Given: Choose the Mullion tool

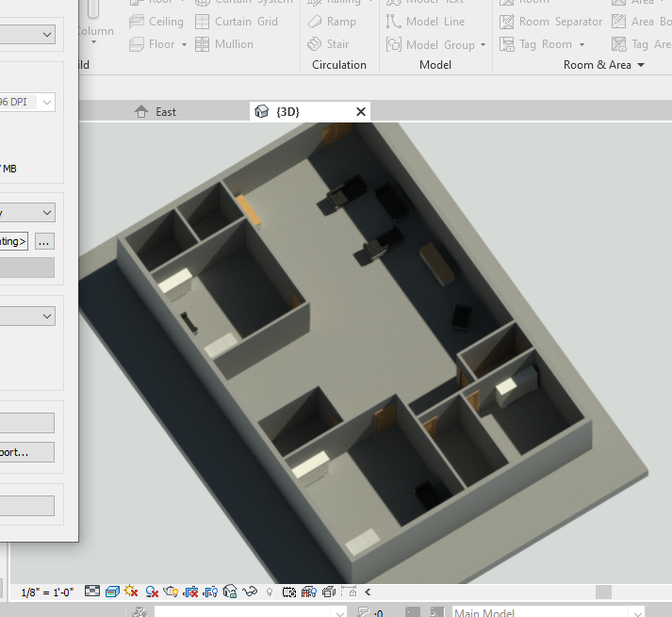Looking at the screenshot, I should pos(223,44).
